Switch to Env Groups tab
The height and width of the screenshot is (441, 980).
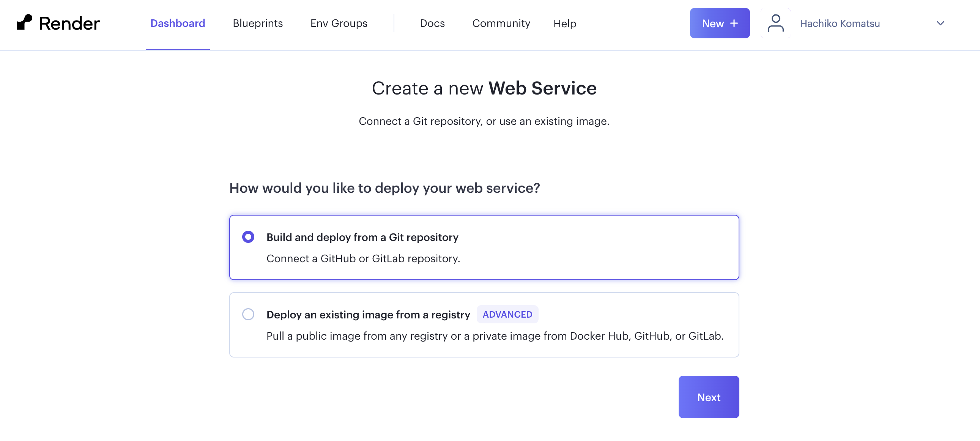pos(339,23)
